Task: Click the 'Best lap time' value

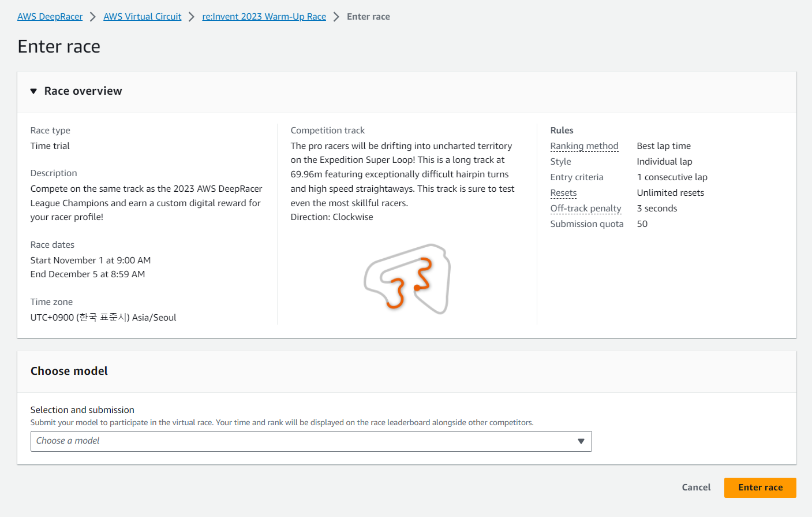Action: [x=664, y=146]
